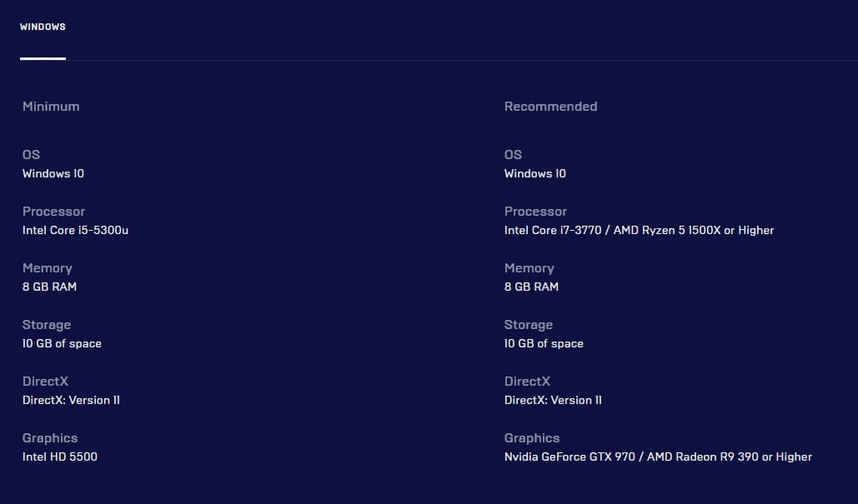Click the Intel HD 5500 graphics text
Viewport: 858px width, 504px height.
(60, 457)
